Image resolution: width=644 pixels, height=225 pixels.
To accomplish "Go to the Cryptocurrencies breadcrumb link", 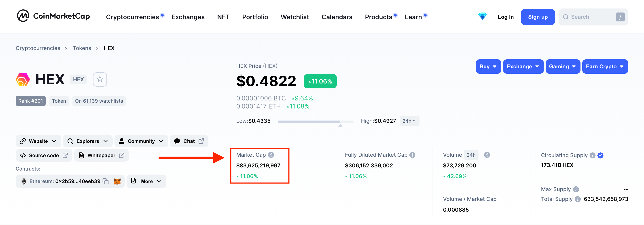I will [38, 48].
